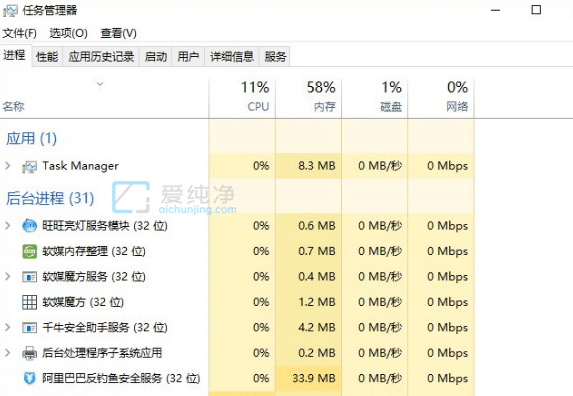573x396 pixels.
Task: Click the printer icon of 后台处理程序子系统应用
Action: 29,353
